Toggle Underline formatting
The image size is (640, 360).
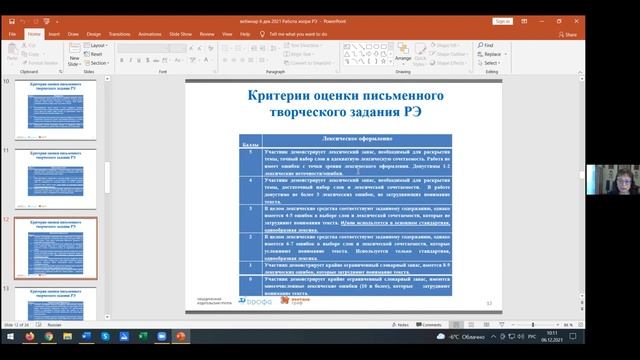click(139, 60)
